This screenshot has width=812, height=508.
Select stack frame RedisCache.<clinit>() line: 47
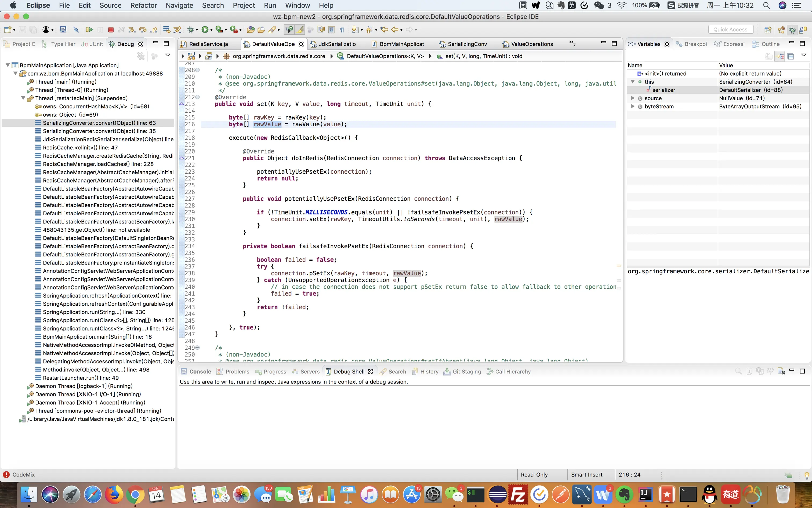pos(80,148)
